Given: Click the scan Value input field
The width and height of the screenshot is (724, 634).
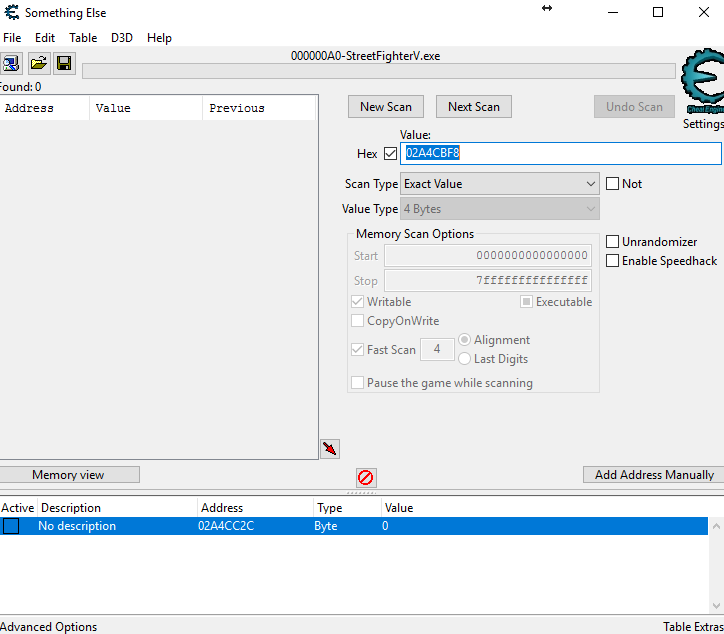Looking at the screenshot, I should click(560, 154).
